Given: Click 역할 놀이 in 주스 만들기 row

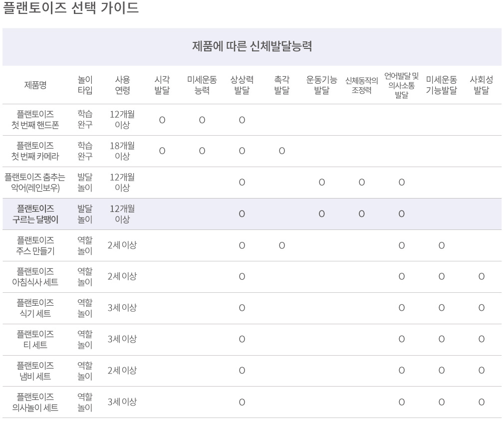Looking at the screenshot, I should click(85, 245).
